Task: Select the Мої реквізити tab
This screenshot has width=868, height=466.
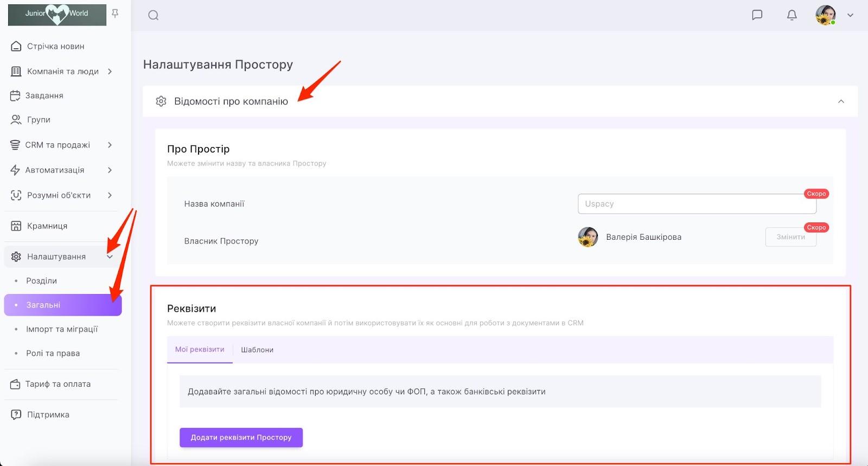Action: 200,350
